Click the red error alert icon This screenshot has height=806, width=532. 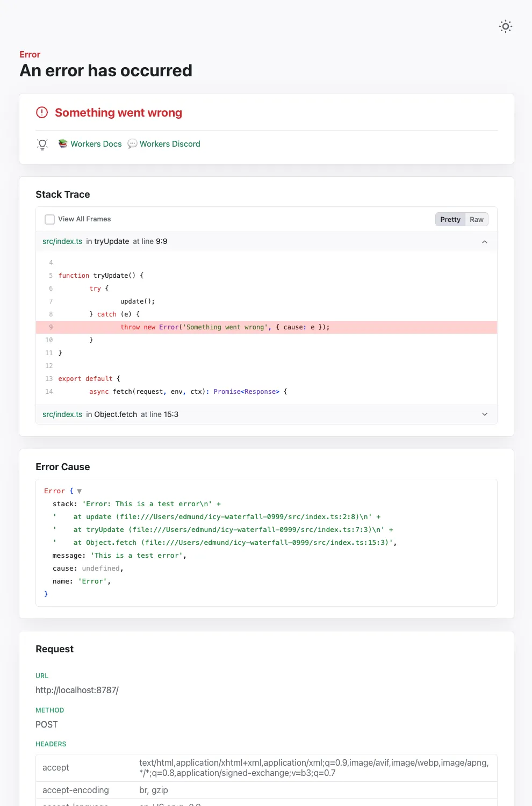coord(42,112)
